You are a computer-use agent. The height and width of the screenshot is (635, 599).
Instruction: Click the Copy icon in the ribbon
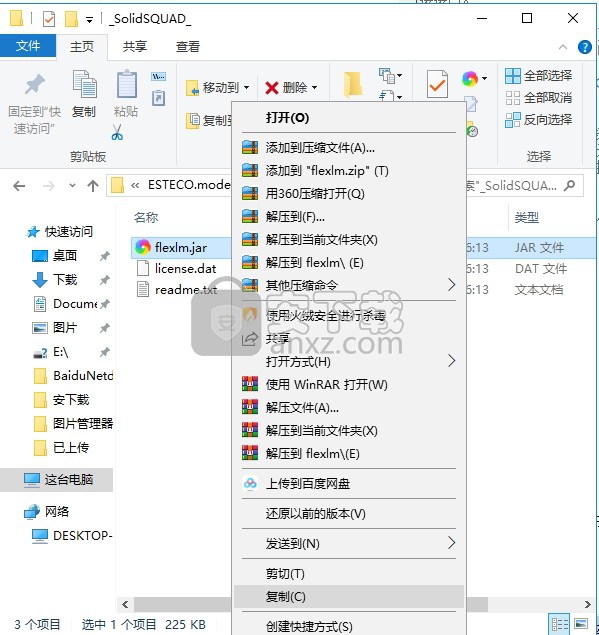click(84, 84)
